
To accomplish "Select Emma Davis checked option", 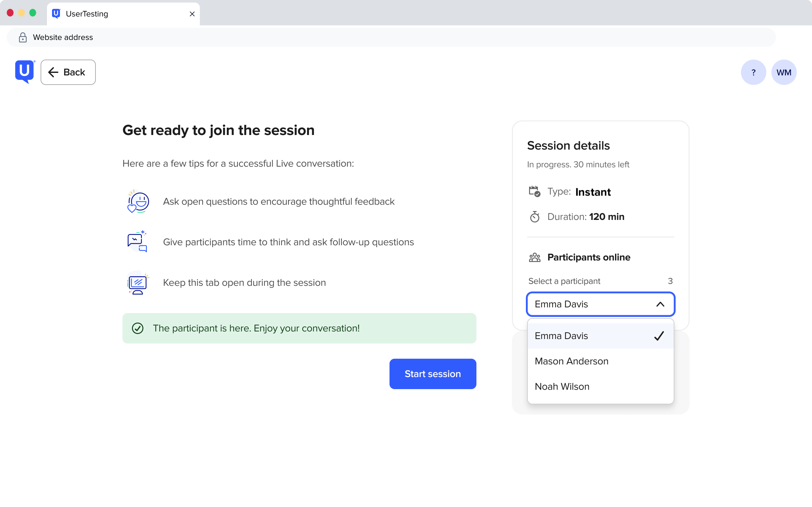I will pos(601,336).
